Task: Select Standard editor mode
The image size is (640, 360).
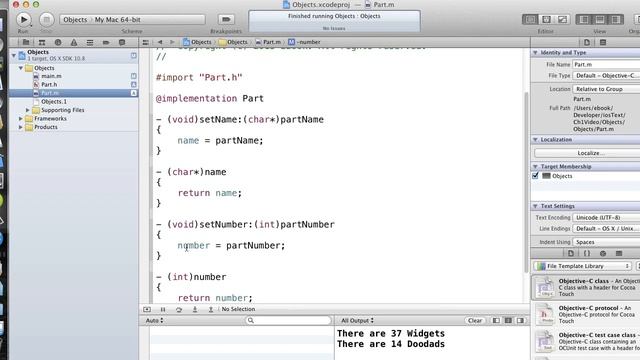Action: 530,19
